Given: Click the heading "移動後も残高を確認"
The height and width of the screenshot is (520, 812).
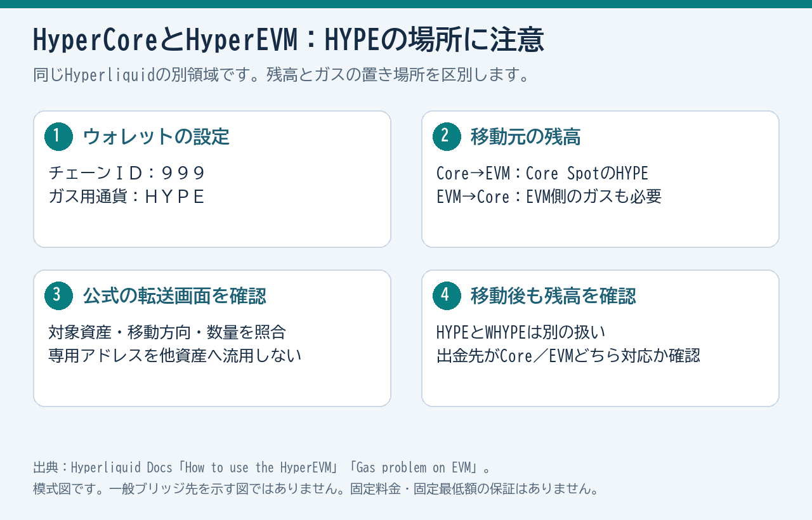Looking at the screenshot, I should (x=553, y=296).
